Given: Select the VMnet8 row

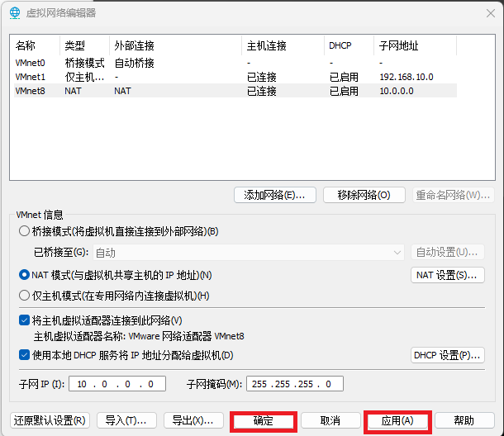Looking at the screenshot, I should click(x=235, y=91).
